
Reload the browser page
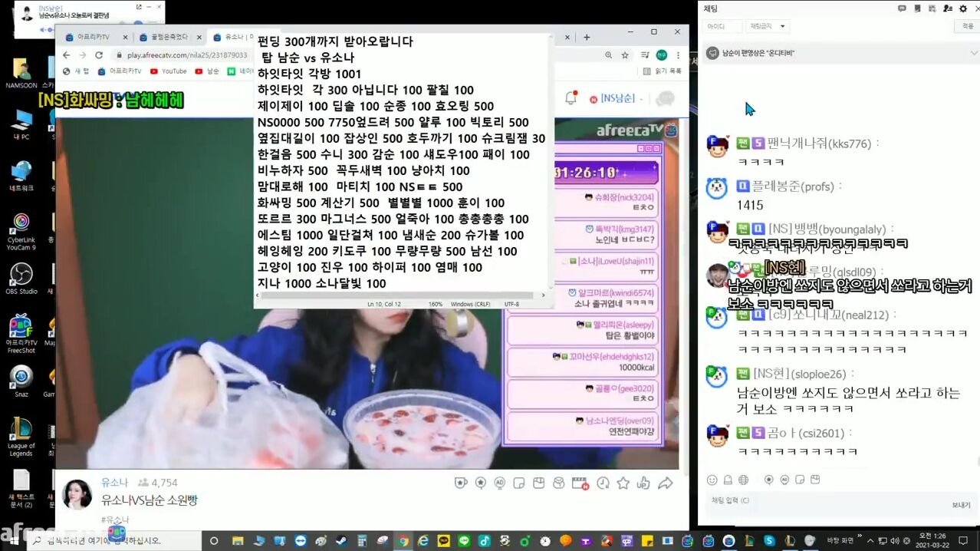99,55
